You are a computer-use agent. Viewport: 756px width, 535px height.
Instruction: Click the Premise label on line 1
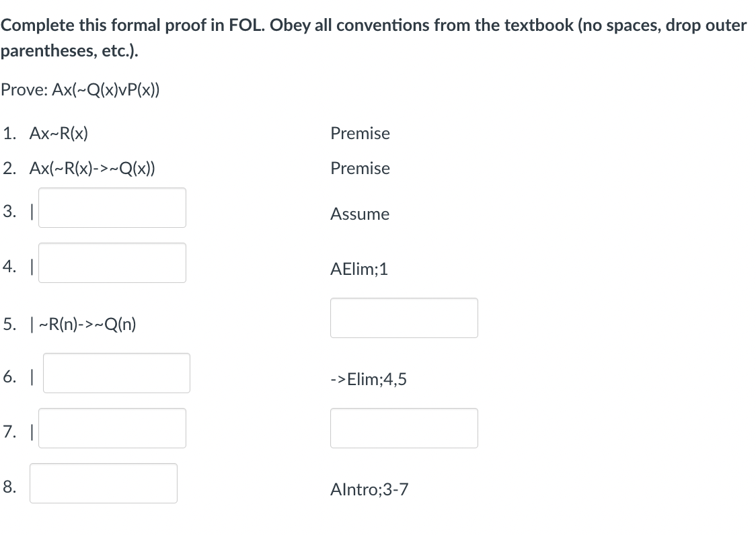(x=360, y=133)
